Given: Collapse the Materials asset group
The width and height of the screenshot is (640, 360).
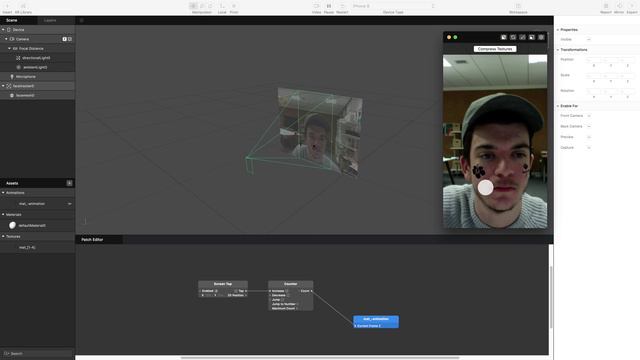Looking at the screenshot, I should 3,214.
